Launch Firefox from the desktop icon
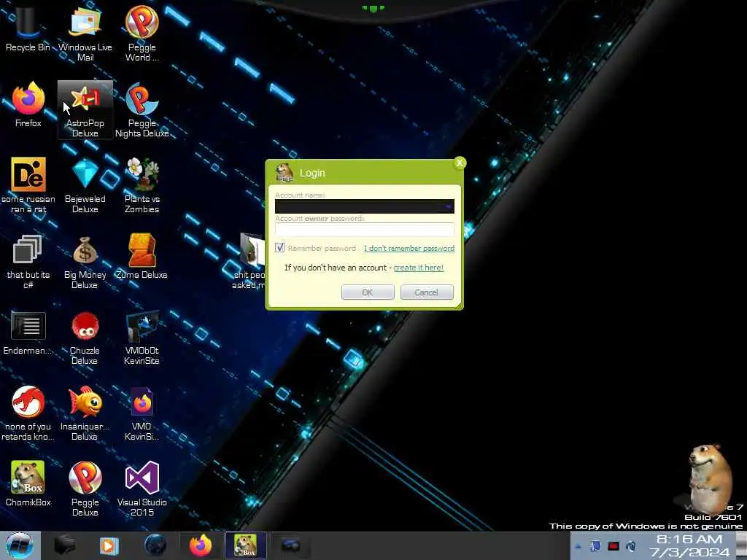The image size is (747, 560). pos(28,105)
